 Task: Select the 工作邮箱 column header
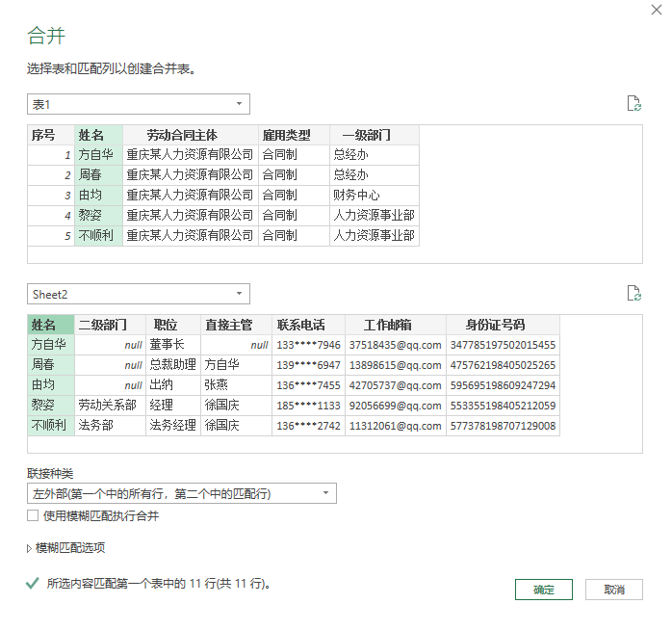pyautogui.click(x=396, y=325)
